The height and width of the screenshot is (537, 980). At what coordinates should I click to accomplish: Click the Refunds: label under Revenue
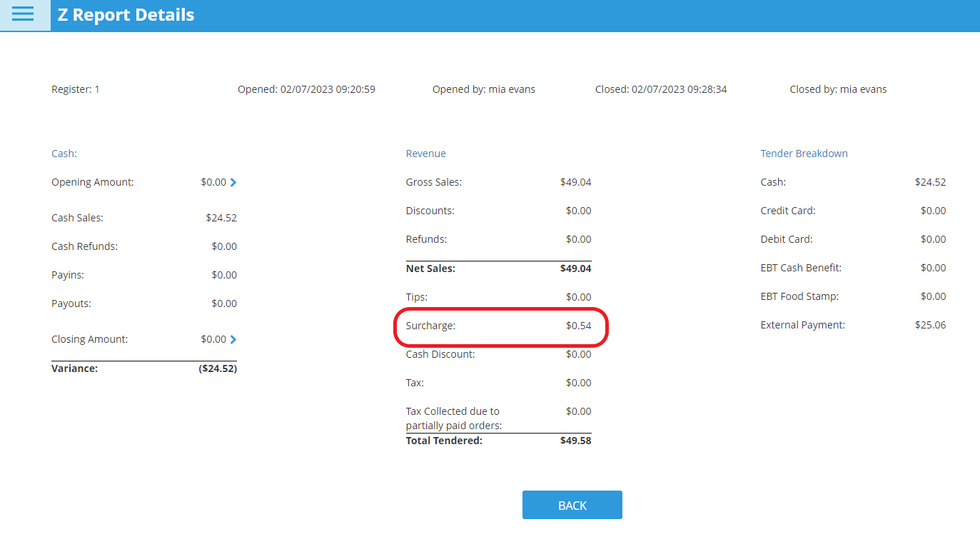(x=427, y=239)
